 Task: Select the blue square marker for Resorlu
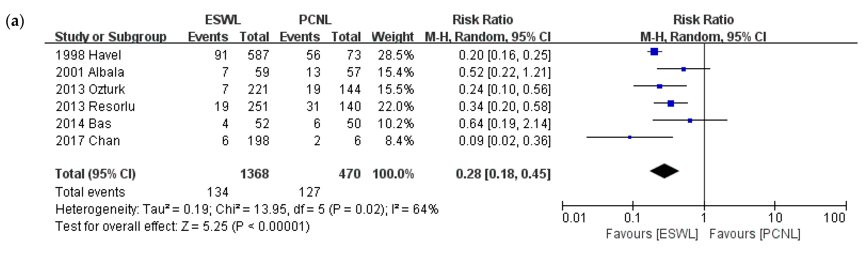671,104
